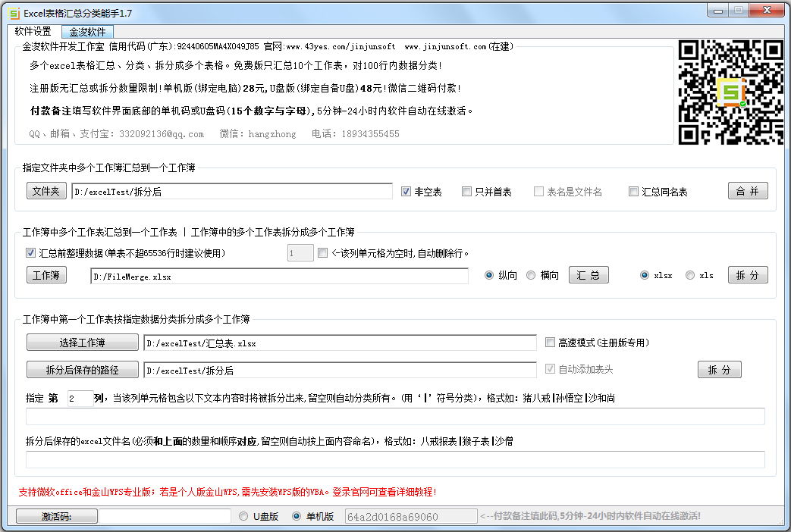791x532 pixels.
Task: Switch to the 金浚软件 tab
Action: tap(86, 32)
